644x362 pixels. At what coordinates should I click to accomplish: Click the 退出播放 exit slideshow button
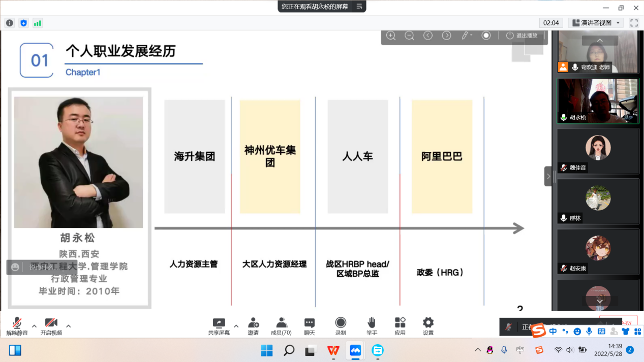point(522,36)
